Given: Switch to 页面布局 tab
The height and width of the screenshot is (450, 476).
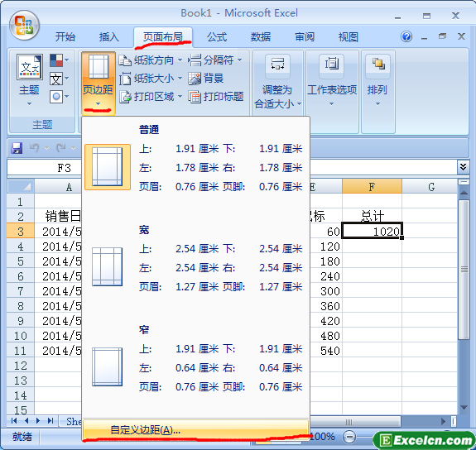Looking at the screenshot, I should click(x=163, y=37).
